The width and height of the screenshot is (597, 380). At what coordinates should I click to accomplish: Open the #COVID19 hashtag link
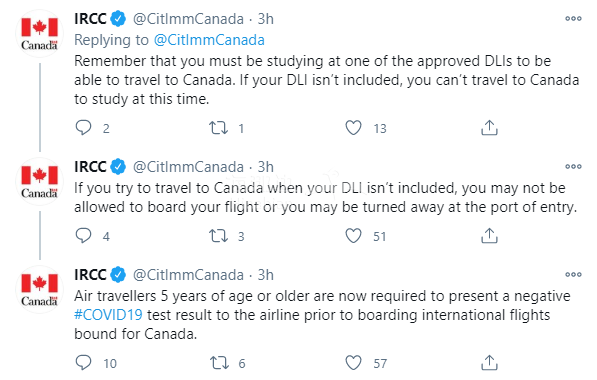pyautogui.click(x=109, y=315)
